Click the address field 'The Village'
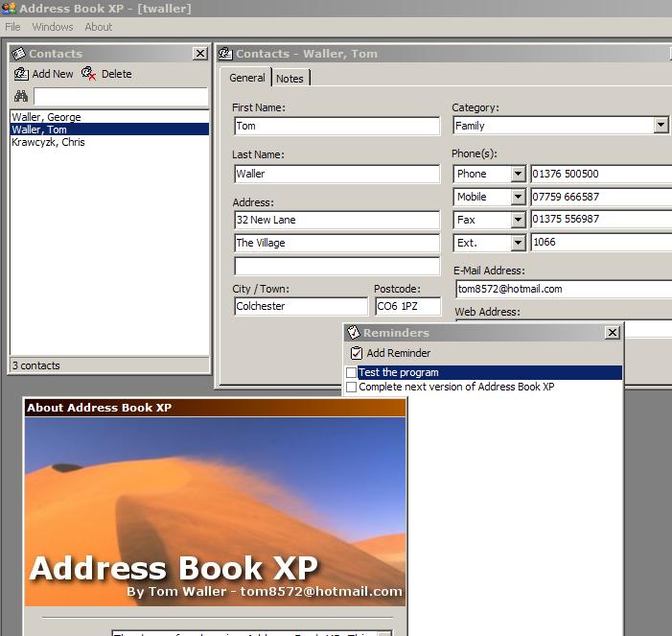 [336, 243]
